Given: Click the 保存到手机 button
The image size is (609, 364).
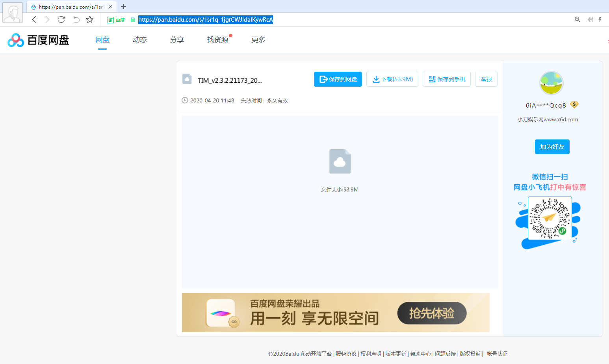Looking at the screenshot, I should tap(447, 79).
